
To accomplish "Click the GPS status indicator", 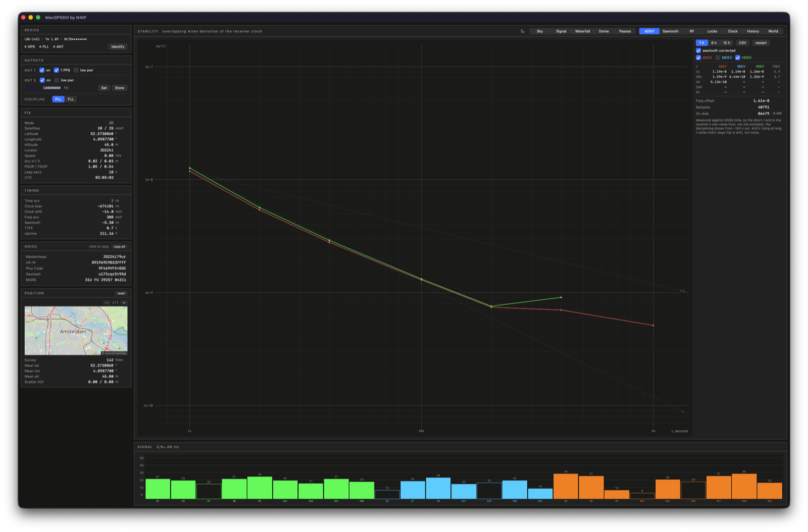I will [x=30, y=46].
